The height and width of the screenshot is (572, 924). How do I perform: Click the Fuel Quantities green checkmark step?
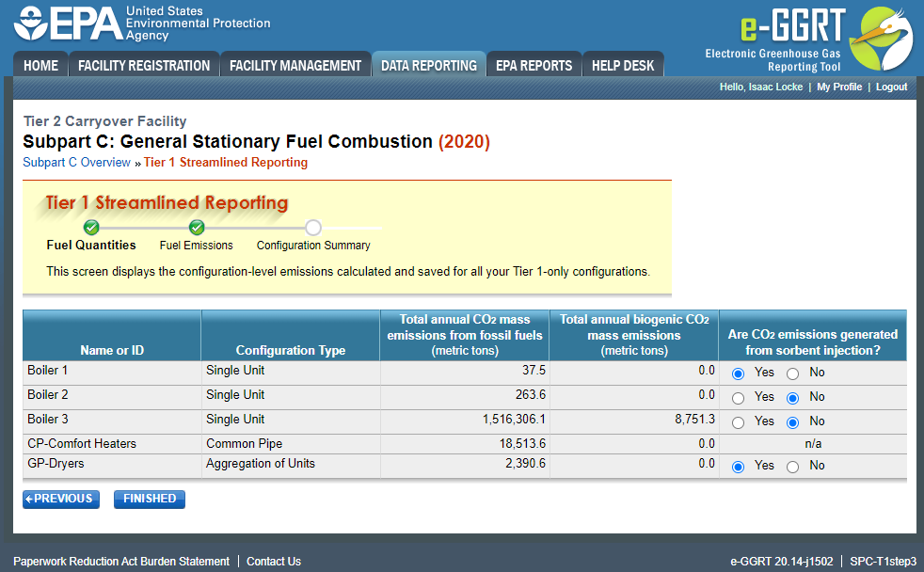point(91,228)
